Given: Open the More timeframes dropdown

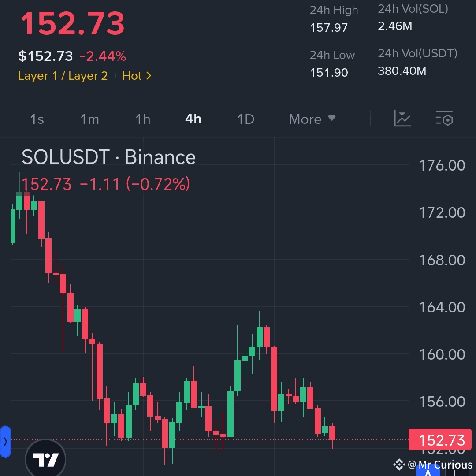Looking at the screenshot, I should (312, 119).
